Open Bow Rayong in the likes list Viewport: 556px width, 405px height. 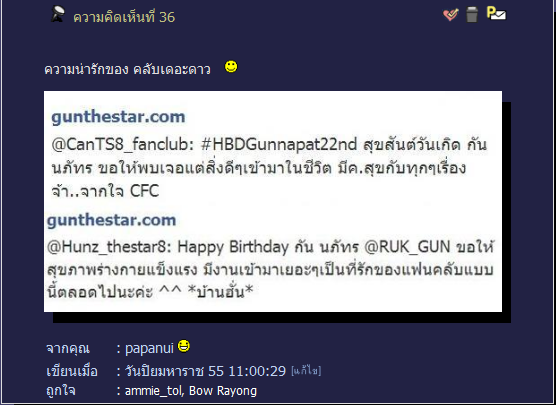(223, 390)
